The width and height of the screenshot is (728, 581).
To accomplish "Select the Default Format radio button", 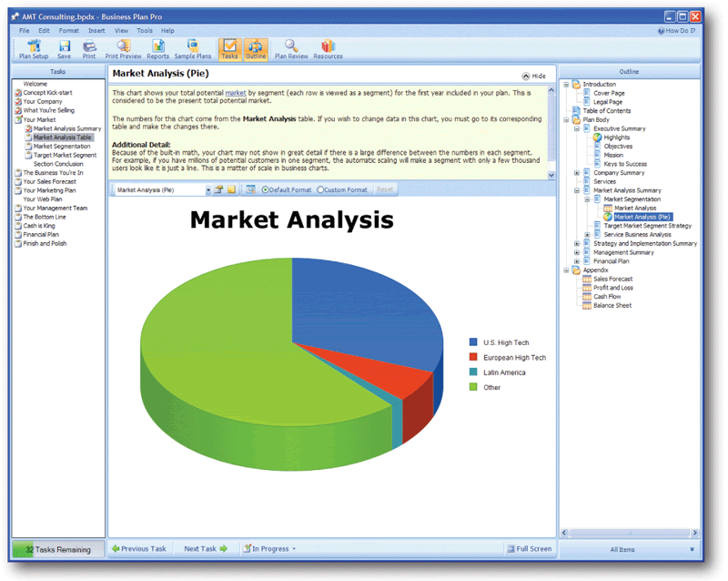I will [266, 189].
